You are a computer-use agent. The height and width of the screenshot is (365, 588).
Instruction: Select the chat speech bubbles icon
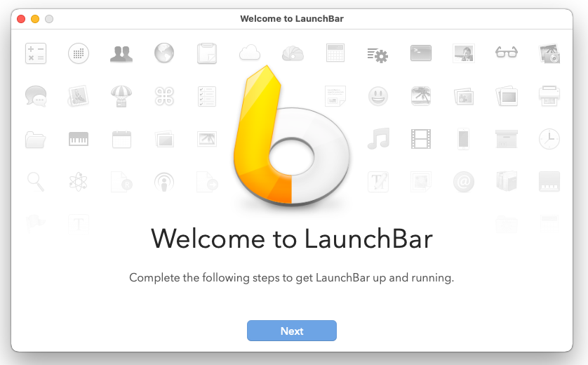click(36, 96)
